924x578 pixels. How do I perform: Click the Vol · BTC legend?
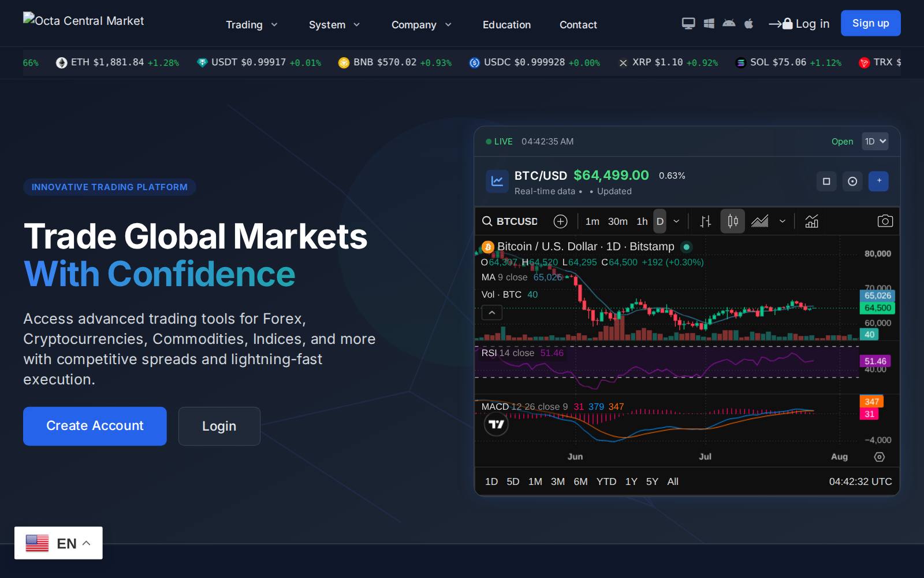click(x=501, y=294)
